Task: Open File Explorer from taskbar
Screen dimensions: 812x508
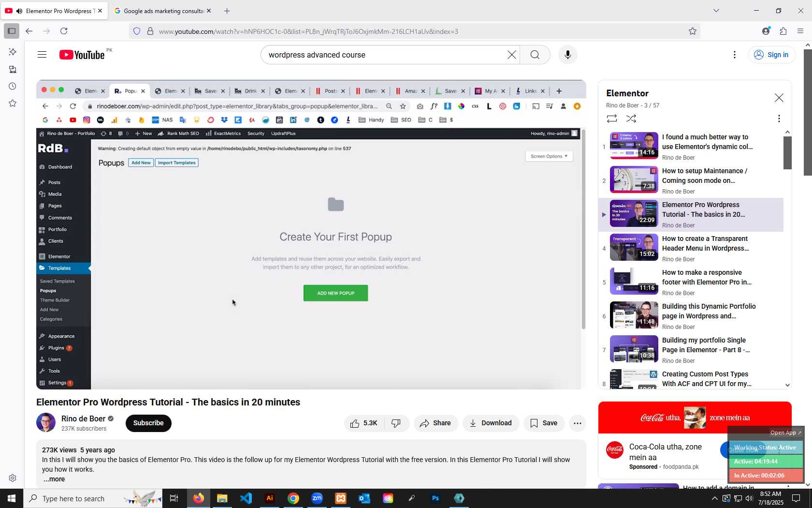Action: (x=222, y=498)
